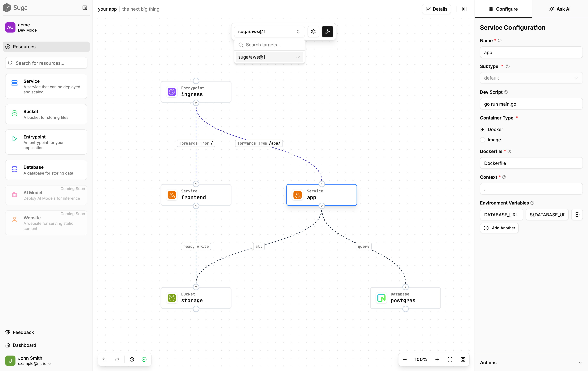Click Add Another environment variable

[x=499, y=228]
